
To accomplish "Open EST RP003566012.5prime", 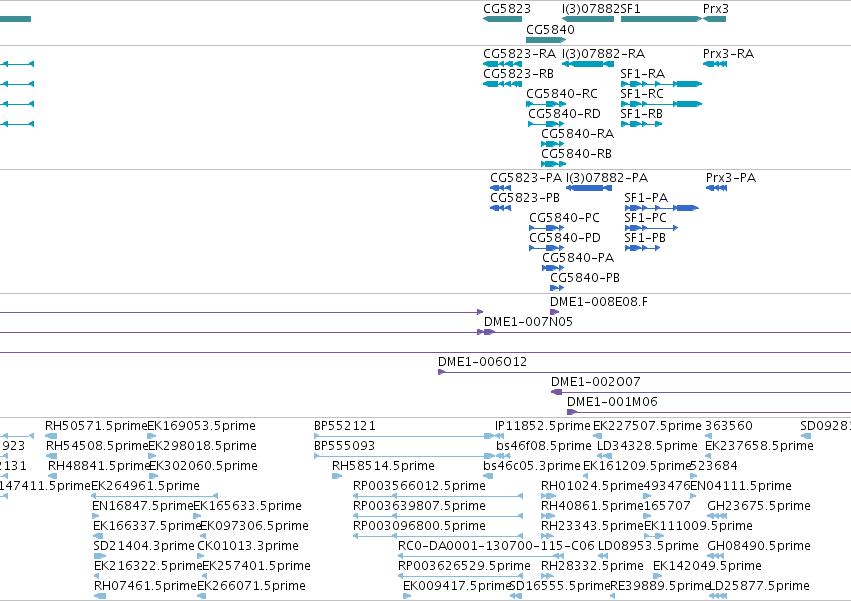I will click(x=419, y=486).
